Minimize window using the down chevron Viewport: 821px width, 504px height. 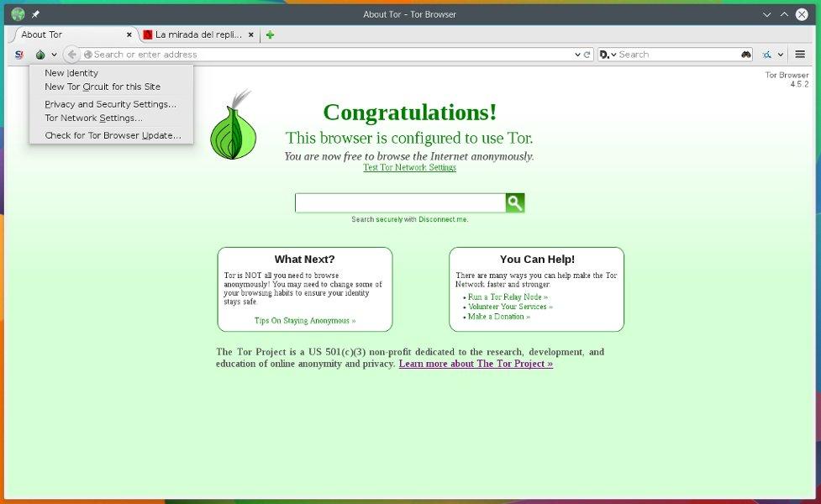pyautogui.click(x=767, y=14)
